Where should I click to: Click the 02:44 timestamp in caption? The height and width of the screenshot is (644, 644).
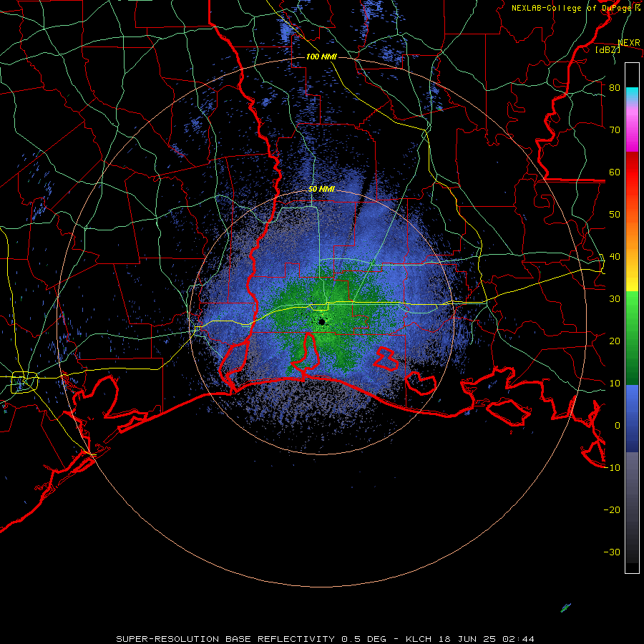click(x=519, y=639)
